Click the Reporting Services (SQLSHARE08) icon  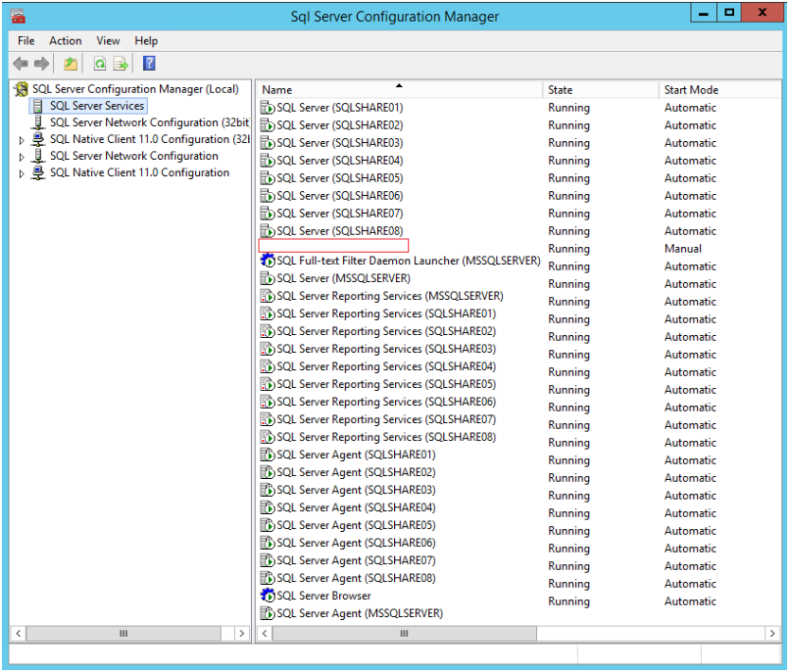(267, 437)
